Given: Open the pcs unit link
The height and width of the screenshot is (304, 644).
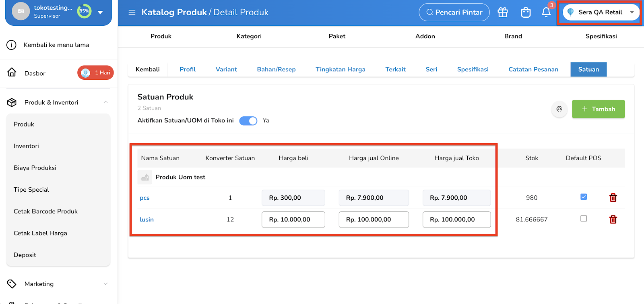Looking at the screenshot, I should [144, 198].
